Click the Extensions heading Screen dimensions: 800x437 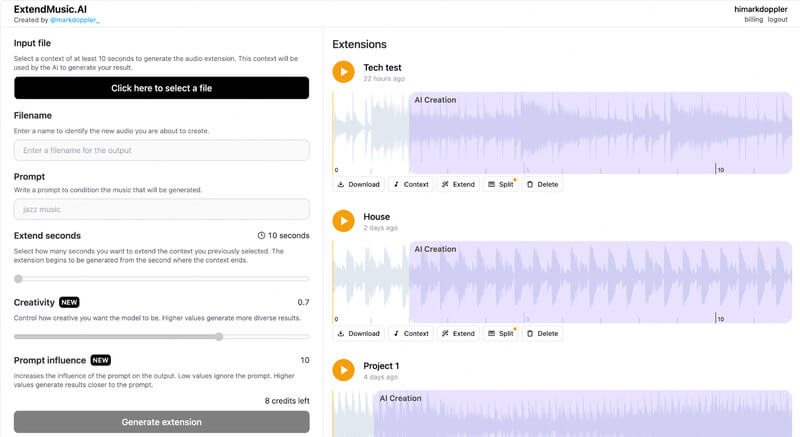tap(359, 44)
